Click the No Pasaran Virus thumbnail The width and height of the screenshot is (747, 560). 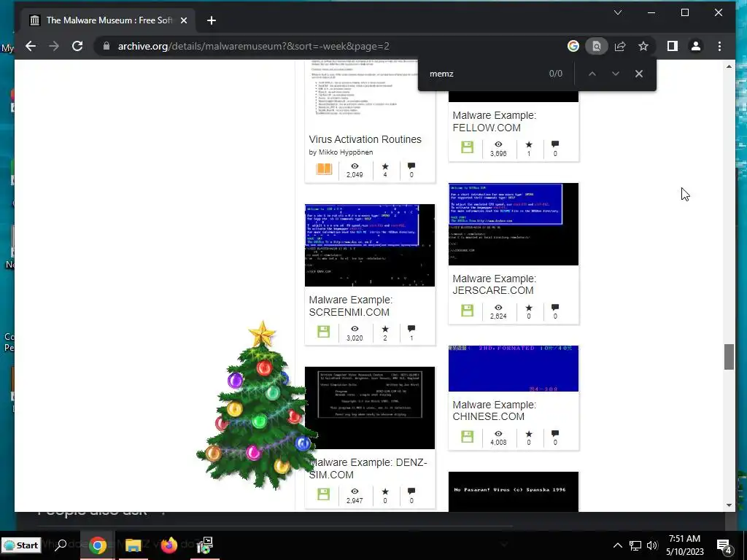point(514,492)
